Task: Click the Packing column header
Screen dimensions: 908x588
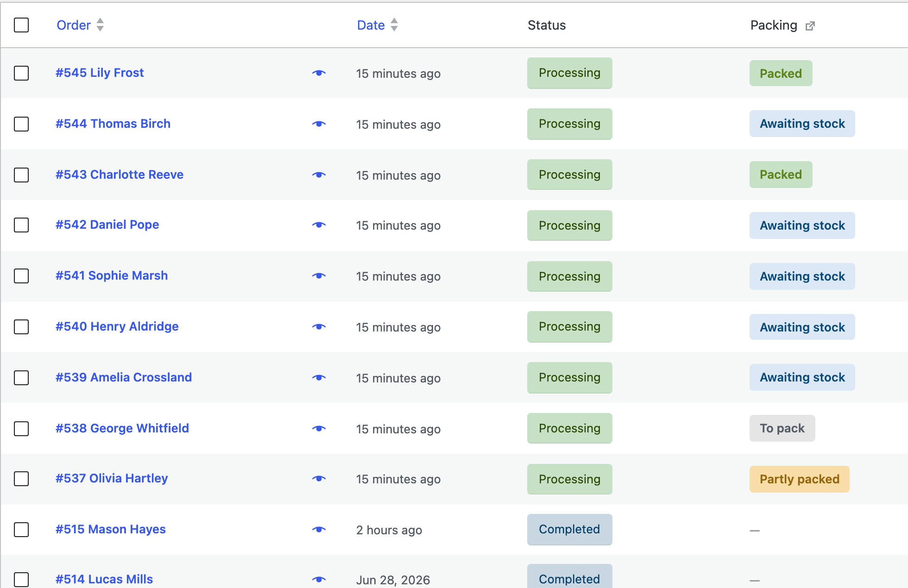Action: tap(774, 25)
